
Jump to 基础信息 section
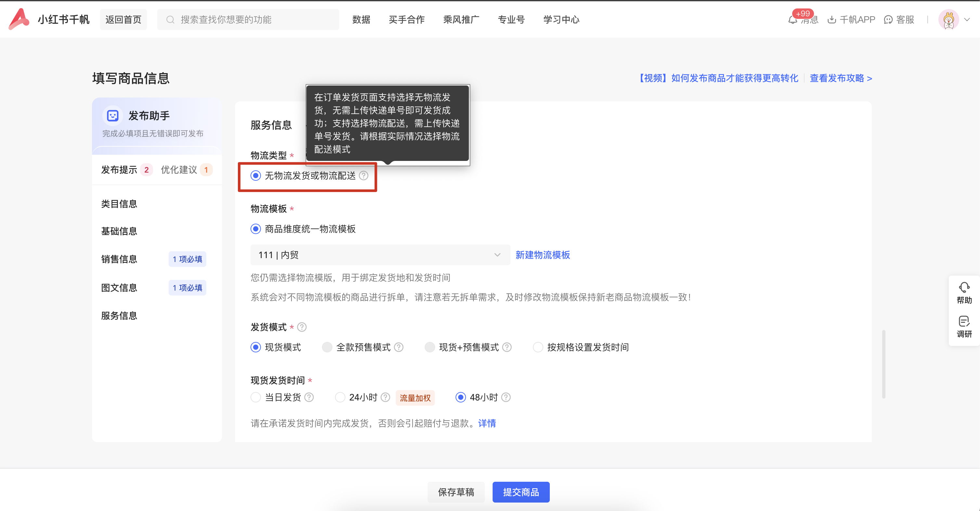119,231
